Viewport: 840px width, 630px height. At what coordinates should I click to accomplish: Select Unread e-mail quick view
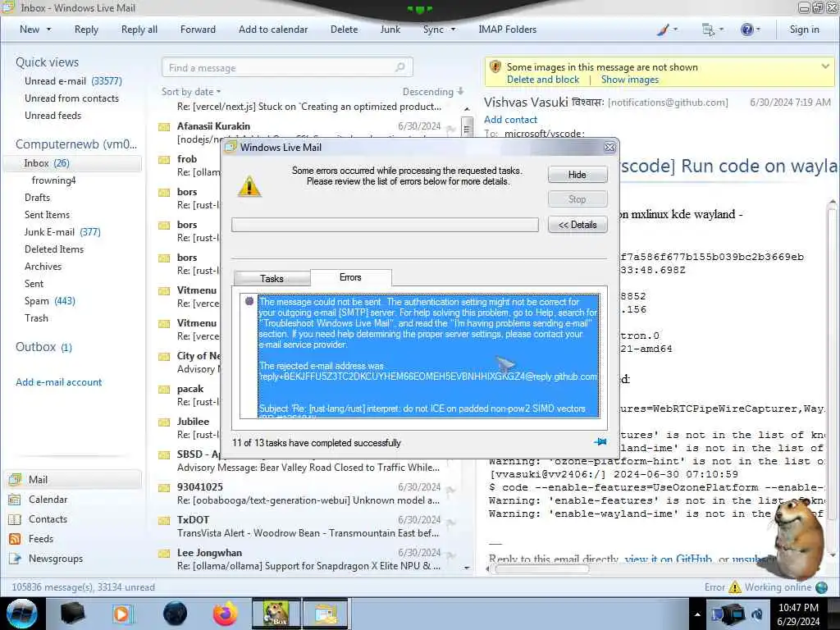pos(73,81)
